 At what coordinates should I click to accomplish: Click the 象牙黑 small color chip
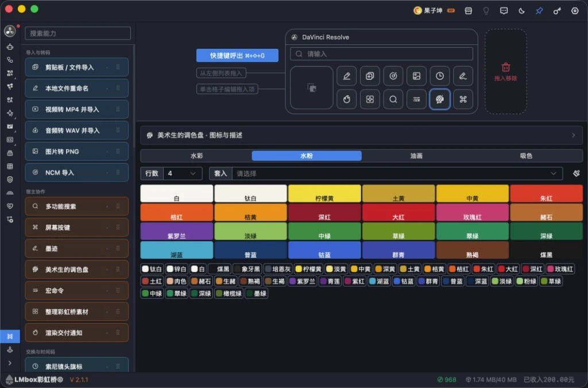[x=247, y=269]
